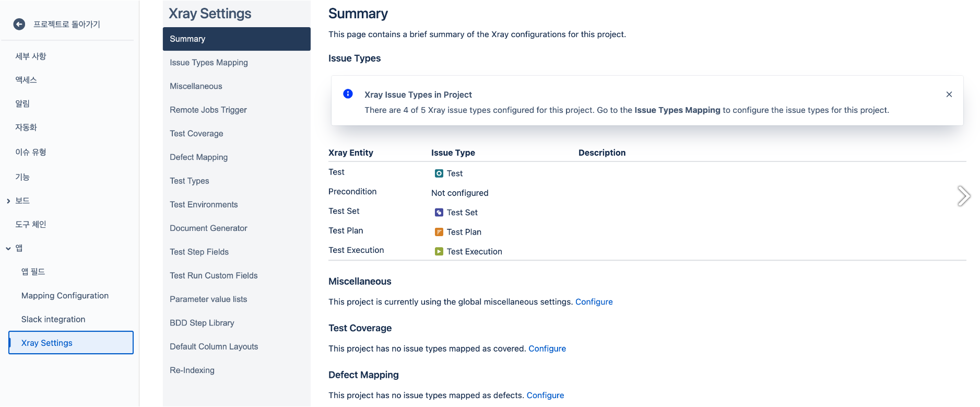Click Configure link under Test Coverage
Viewport: 980px width, 407px height.
pos(547,348)
